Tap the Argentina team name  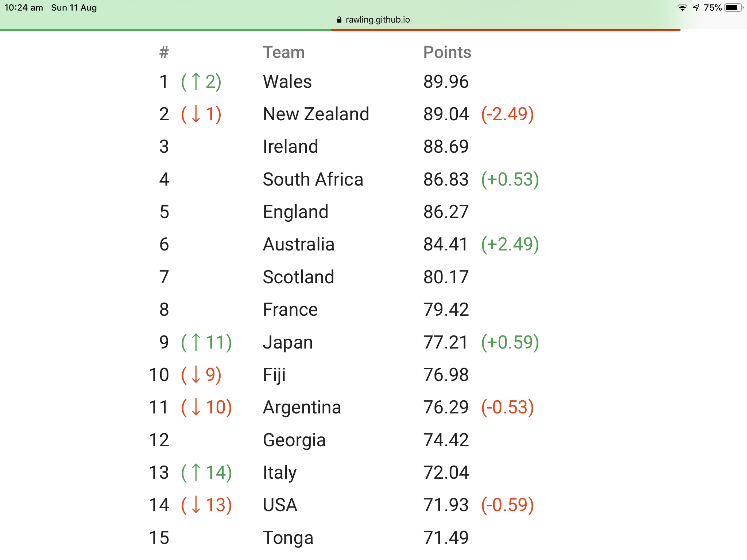[x=302, y=407]
